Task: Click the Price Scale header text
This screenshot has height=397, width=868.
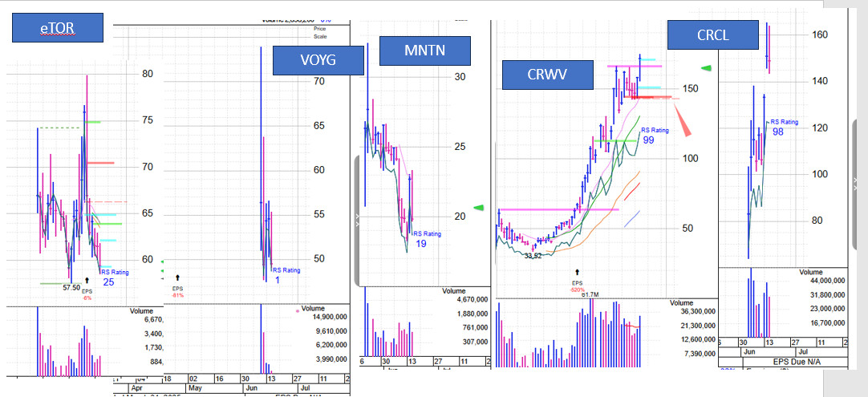Action: (x=320, y=33)
